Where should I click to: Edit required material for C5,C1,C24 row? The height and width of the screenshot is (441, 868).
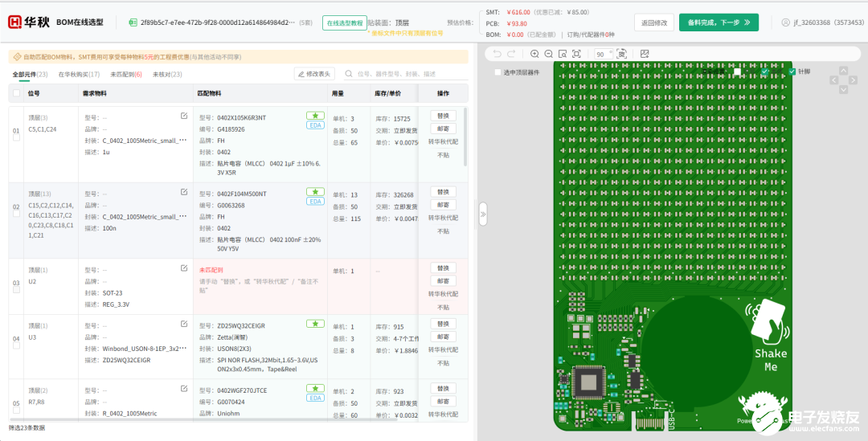point(184,116)
